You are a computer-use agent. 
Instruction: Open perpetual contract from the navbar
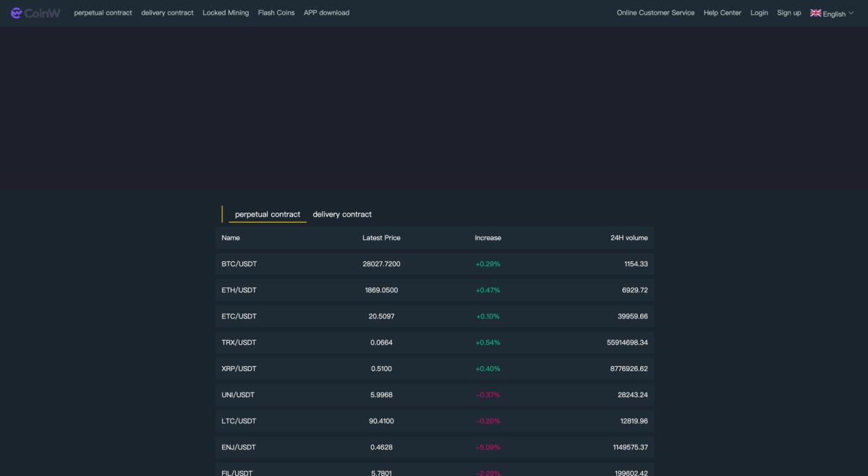[x=102, y=12]
